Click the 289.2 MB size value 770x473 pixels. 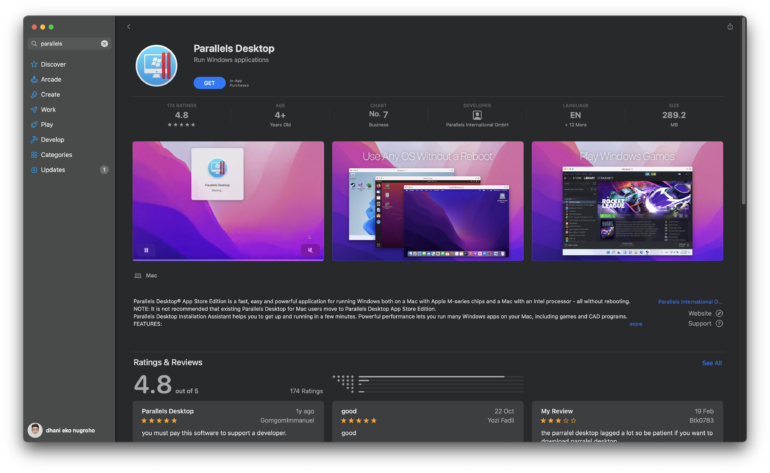click(674, 115)
